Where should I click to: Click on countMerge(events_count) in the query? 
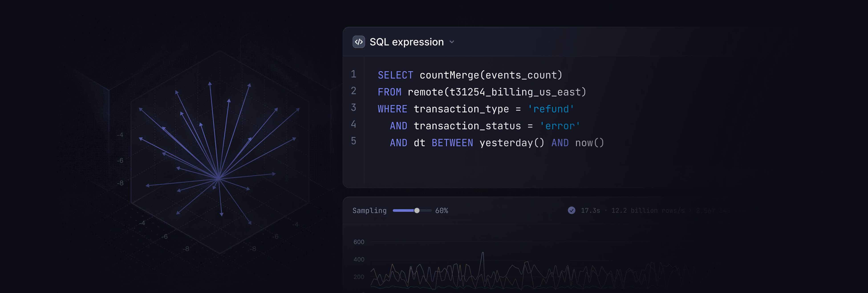click(491, 75)
